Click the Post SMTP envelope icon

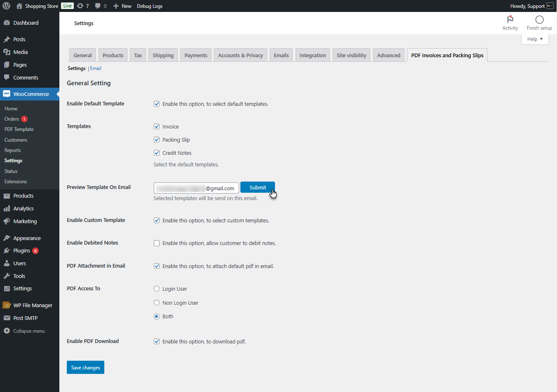(7, 318)
